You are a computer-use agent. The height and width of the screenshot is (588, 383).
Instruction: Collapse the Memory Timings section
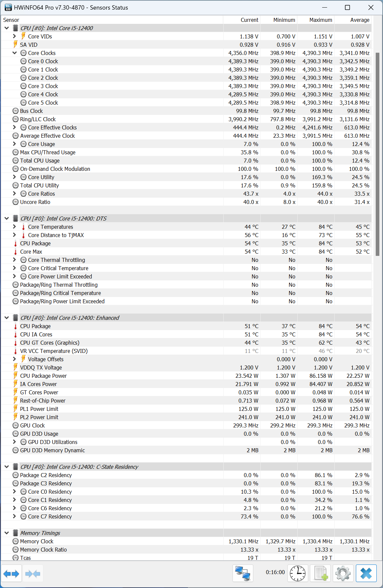[7, 533]
